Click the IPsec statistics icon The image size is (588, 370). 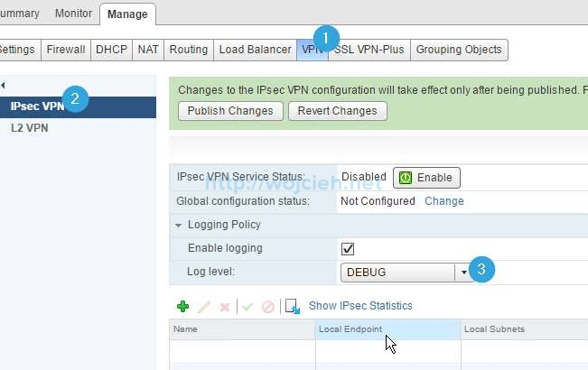pos(293,307)
